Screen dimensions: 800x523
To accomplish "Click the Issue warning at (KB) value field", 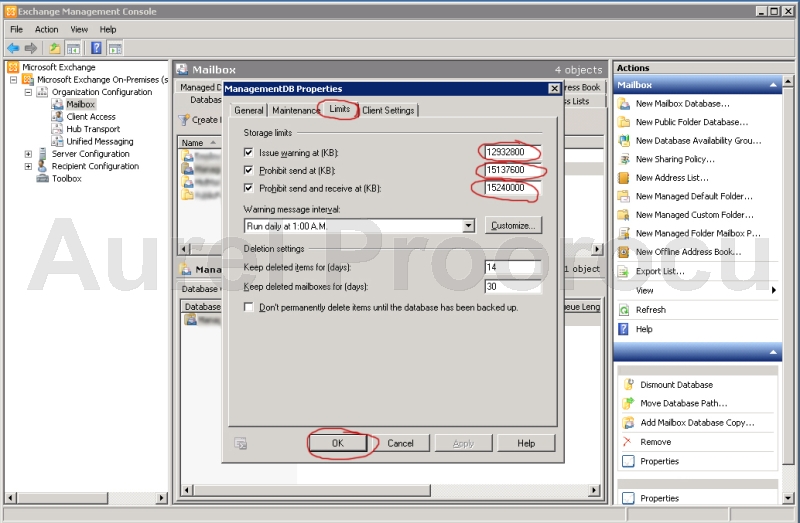I will click(513, 152).
